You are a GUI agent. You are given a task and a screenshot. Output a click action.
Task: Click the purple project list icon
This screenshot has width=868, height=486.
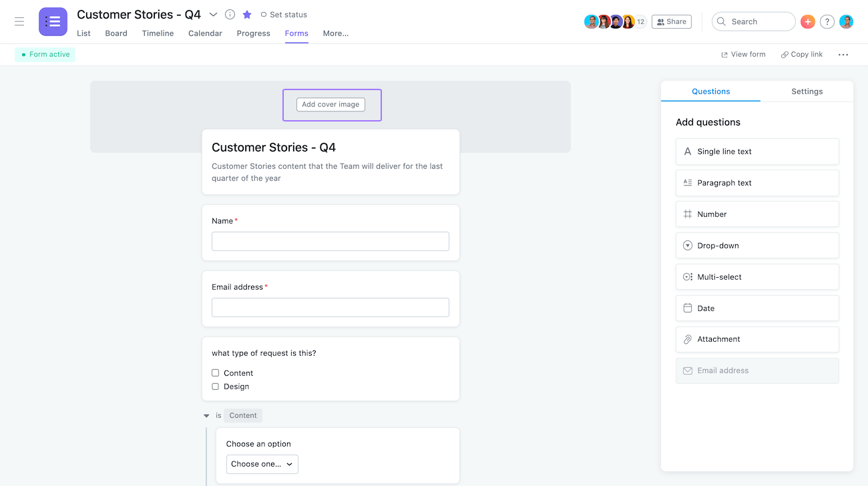53,21
